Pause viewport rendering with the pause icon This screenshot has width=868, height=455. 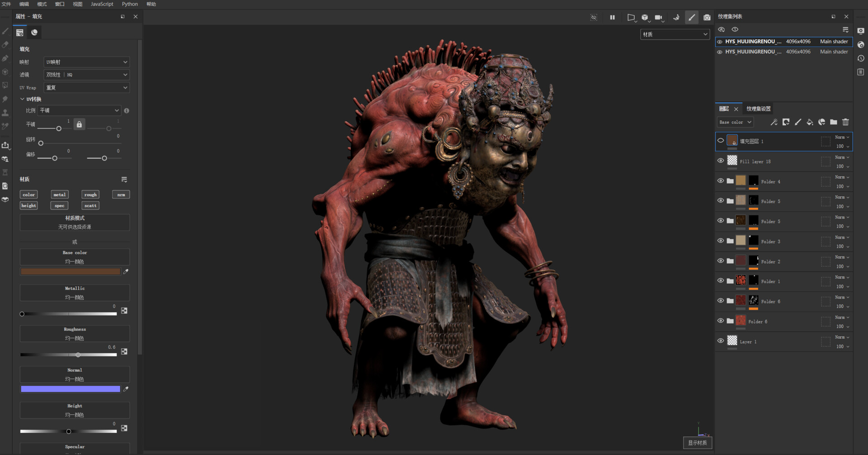tap(612, 18)
